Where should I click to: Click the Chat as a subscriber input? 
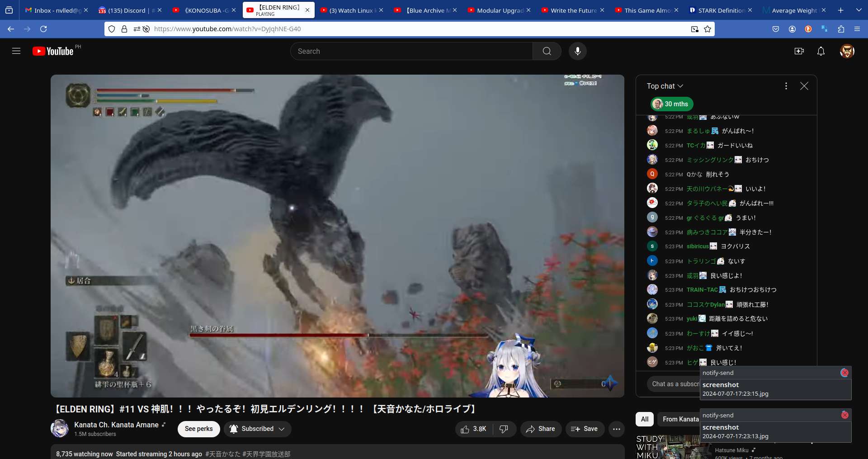pyautogui.click(x=675, y=384)
